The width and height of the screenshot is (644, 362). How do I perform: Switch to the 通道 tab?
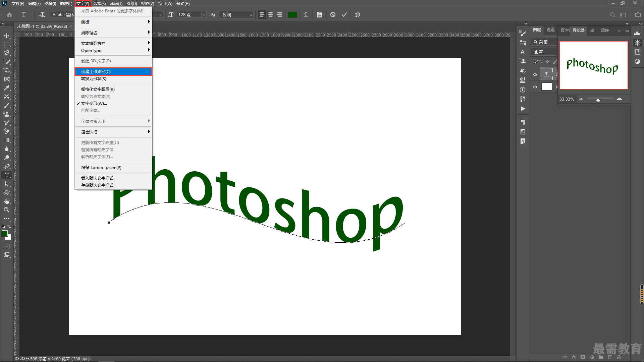550,30
